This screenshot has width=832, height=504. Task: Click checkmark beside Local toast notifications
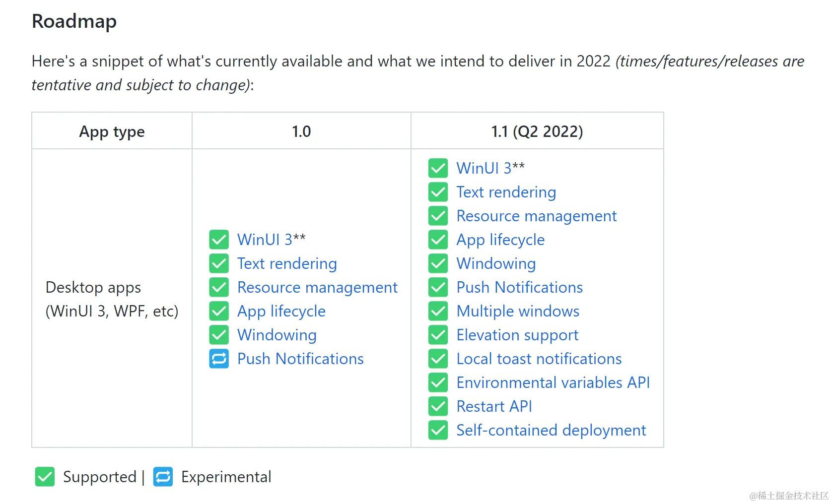coord(438,359)
